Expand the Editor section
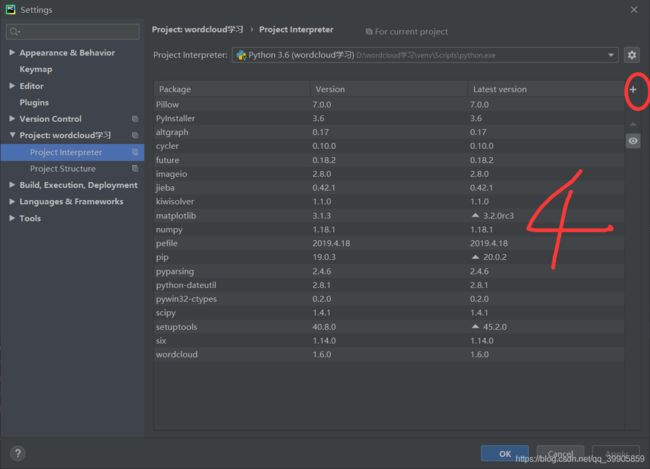Viewport: 650px width, 469px height. 12,86
